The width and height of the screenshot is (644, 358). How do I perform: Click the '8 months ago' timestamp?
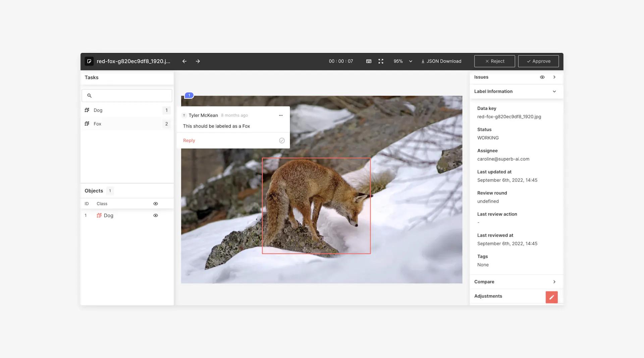pos(234,115)
